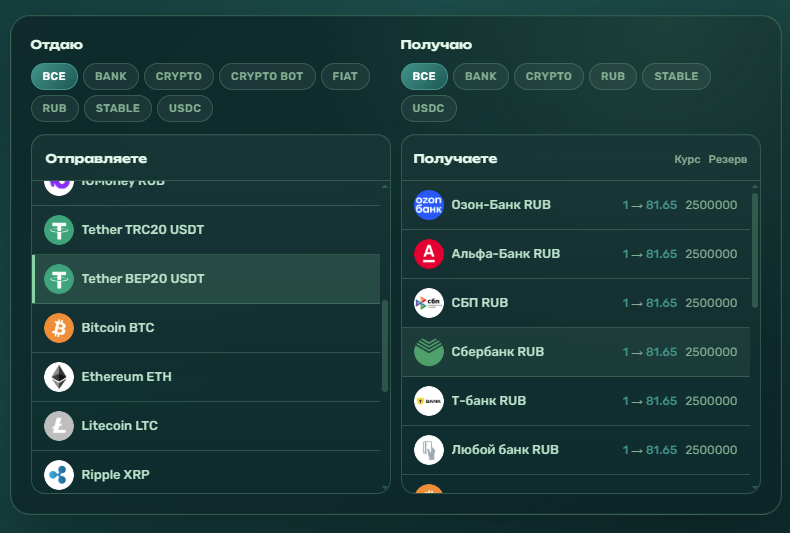Filter Получаю list by BANK
The image size is (790, 533).
coord(481,77)
